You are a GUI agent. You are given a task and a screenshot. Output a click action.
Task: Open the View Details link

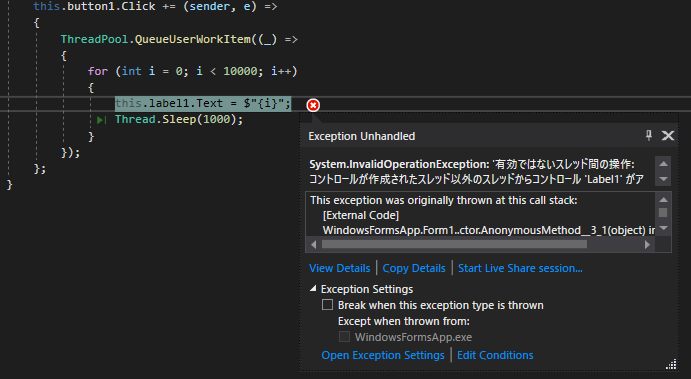point(340,268)
